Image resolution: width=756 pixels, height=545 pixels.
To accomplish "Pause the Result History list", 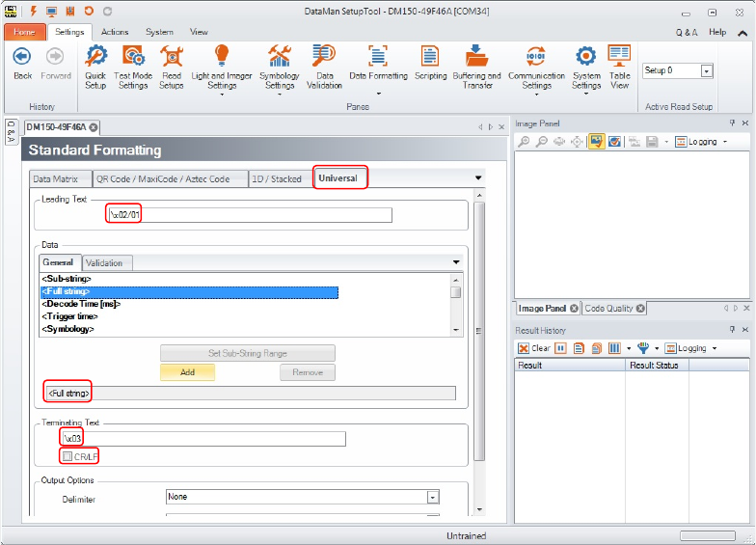I will pyautogui.click(x=560, y=348).
